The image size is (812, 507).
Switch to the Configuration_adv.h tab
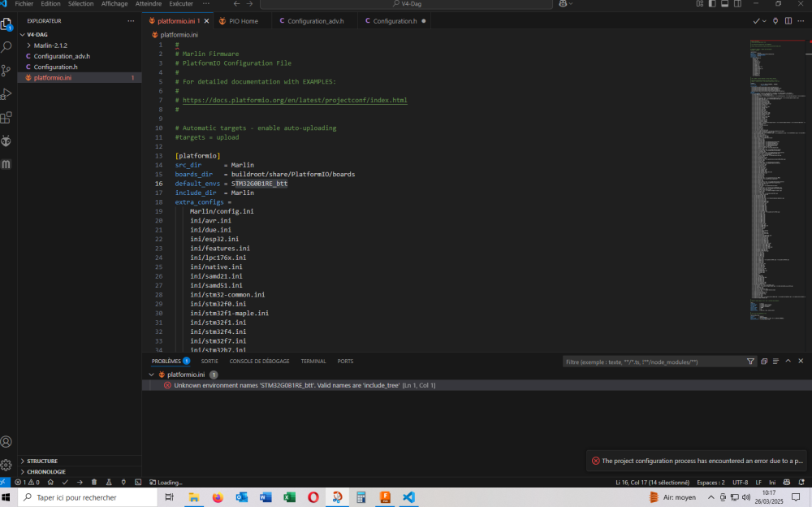click(x=315, y=21)
